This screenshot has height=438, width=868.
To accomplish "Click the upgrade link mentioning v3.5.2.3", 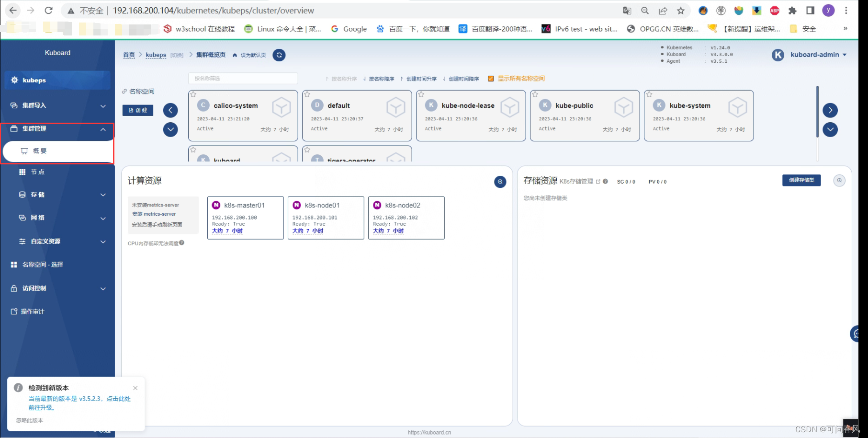I will pos(79,403).
